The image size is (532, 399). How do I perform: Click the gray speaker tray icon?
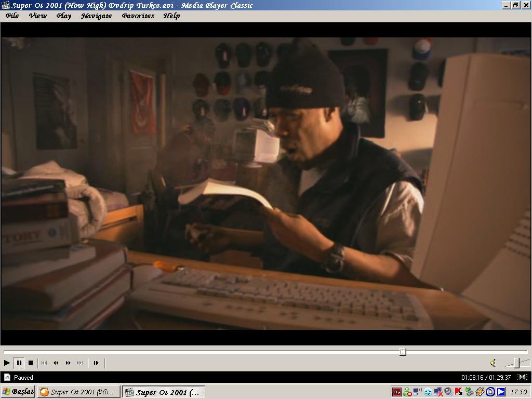(448, 392)
